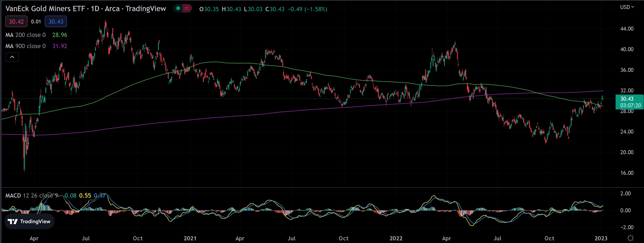Click the 44.00 price axis label
This screenshot has height=243, width=644.
click(x=627, y=29)
